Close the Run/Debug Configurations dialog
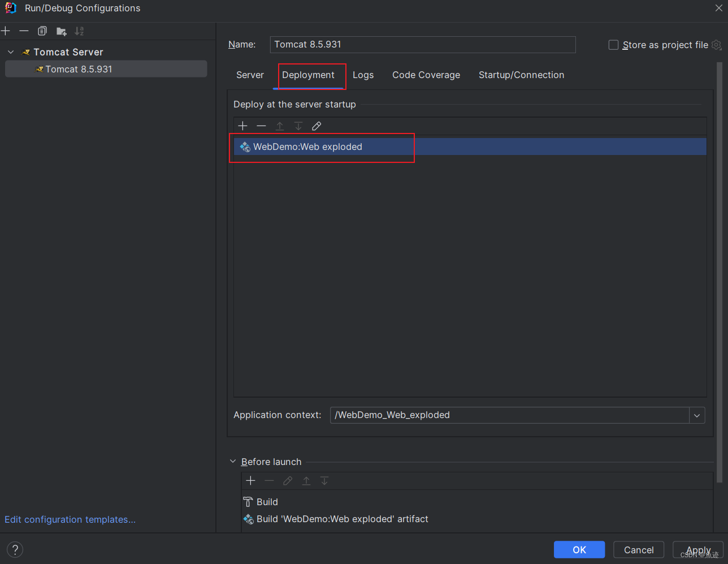Image resolution: width=728 pixels, height=564 pixels. coord(718,8)
